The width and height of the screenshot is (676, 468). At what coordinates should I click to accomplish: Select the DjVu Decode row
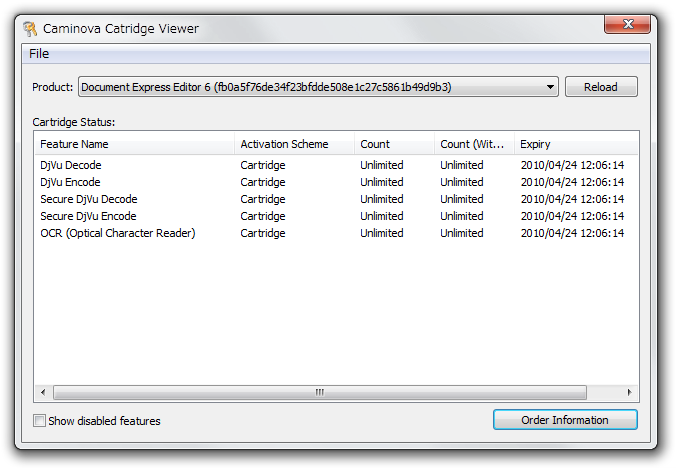click(x=336, y=165)
